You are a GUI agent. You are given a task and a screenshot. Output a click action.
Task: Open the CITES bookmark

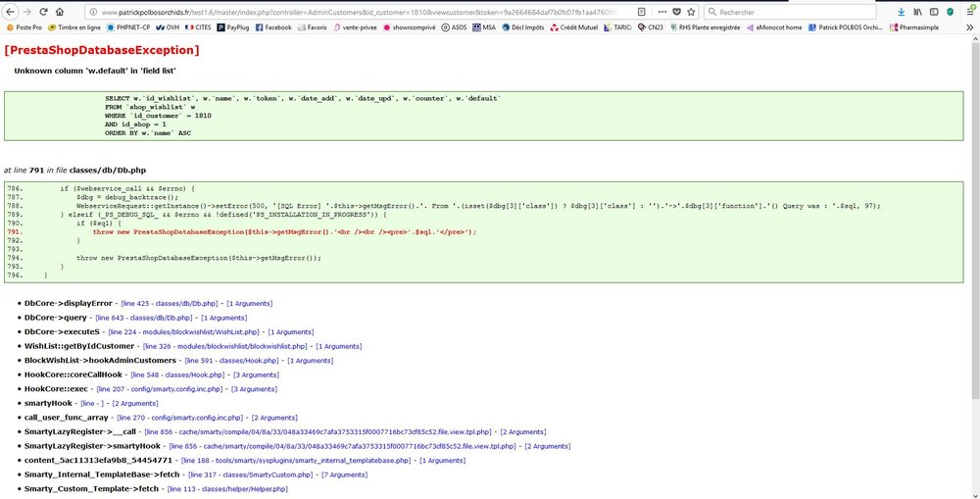[198, 27]
